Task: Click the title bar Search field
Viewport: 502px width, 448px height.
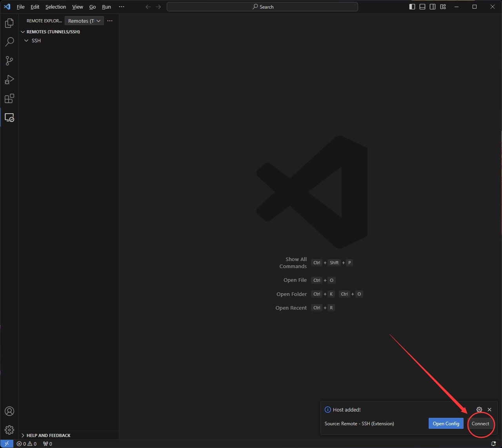Action: pyautogui.click(x=262, y=7)
